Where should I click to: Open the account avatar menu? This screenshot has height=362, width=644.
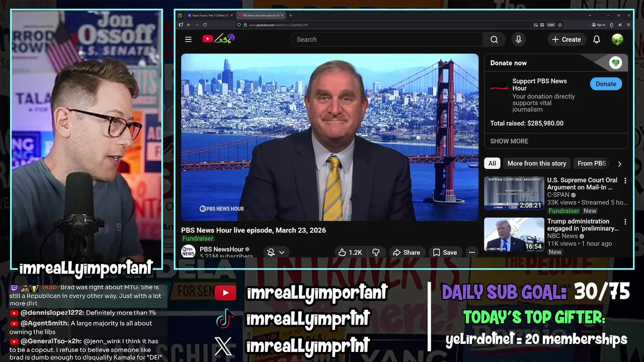617,39
